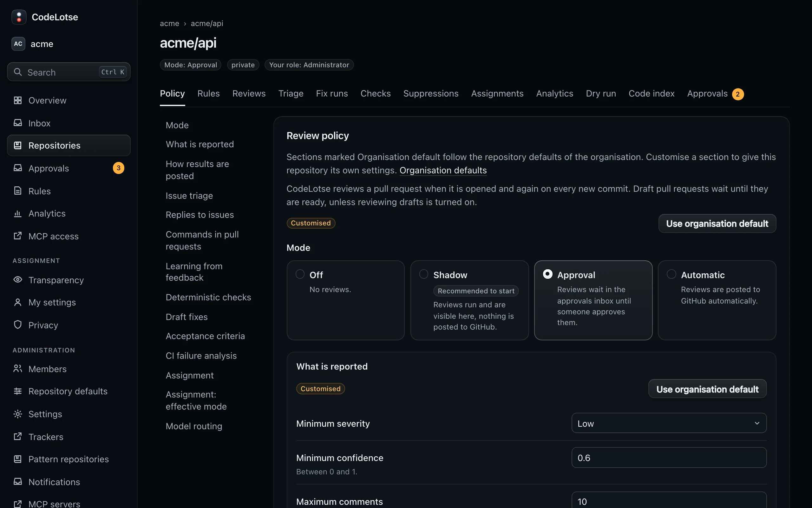This screenshot has width=812, height=508.
Task: Click the Repository defaults sliders icon
Action: coord(17,391)
